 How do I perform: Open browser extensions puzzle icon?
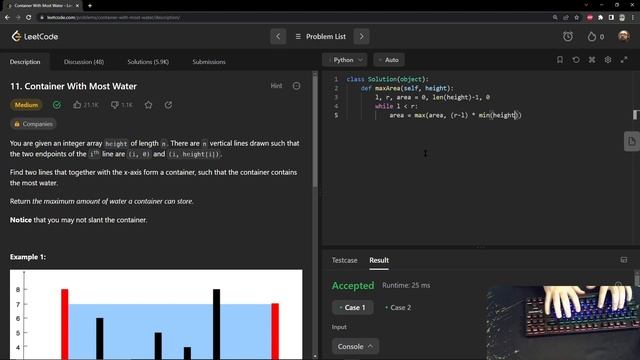(x=600, y=18)
